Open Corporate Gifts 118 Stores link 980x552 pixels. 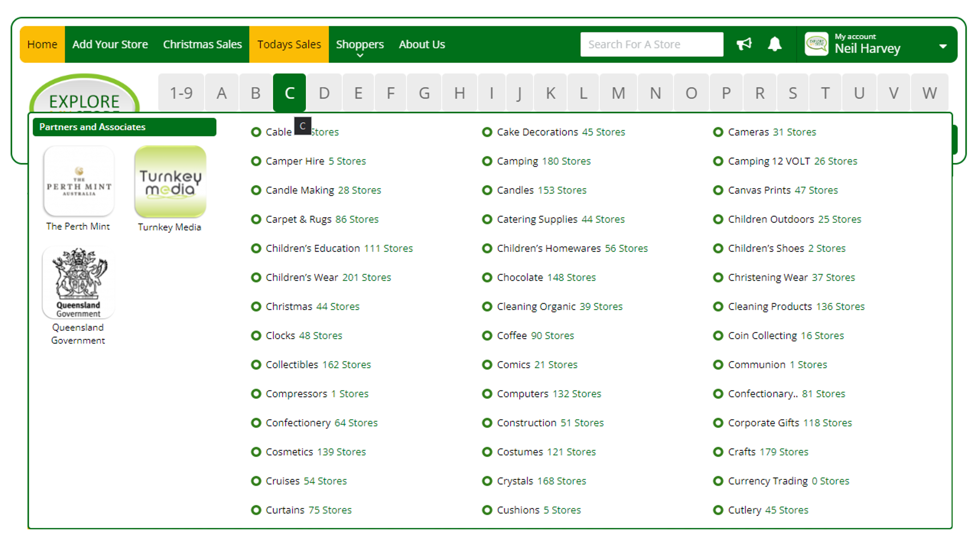[x=789, y=422]
